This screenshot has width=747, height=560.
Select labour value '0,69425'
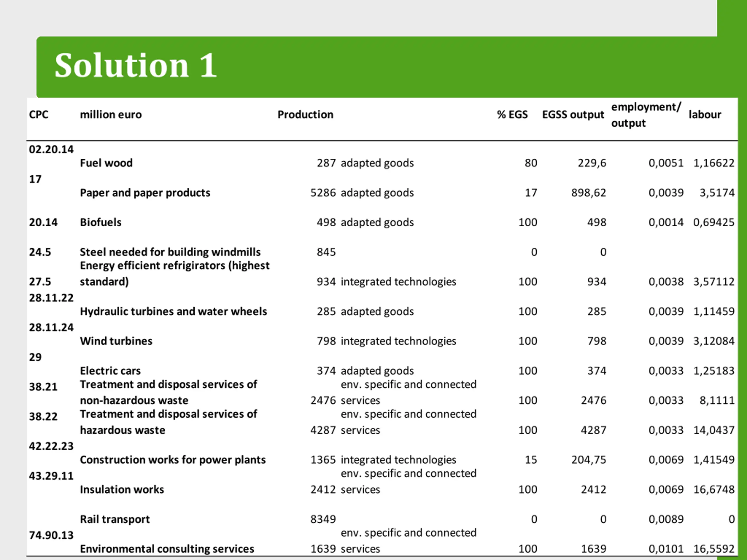713,223
